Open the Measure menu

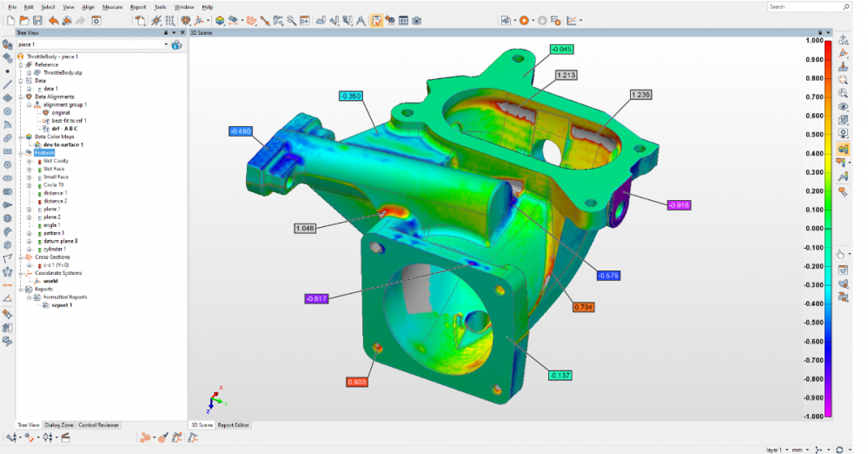112,6
